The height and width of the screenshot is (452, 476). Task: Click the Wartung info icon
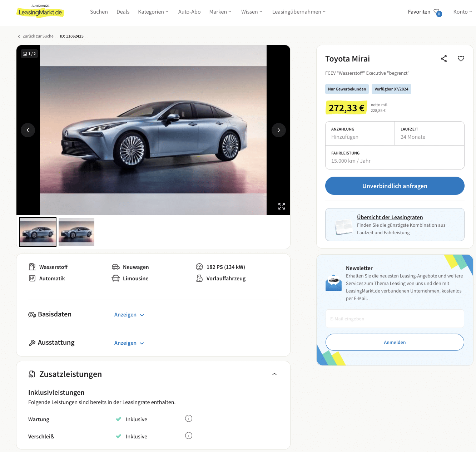(x=189, y=418)
